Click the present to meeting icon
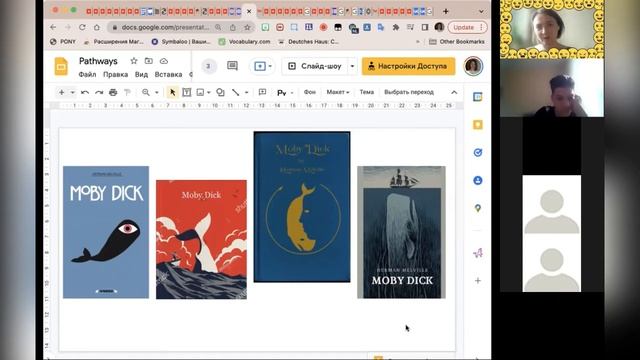This screenshot has height=360, width=640. click(260, 66)
